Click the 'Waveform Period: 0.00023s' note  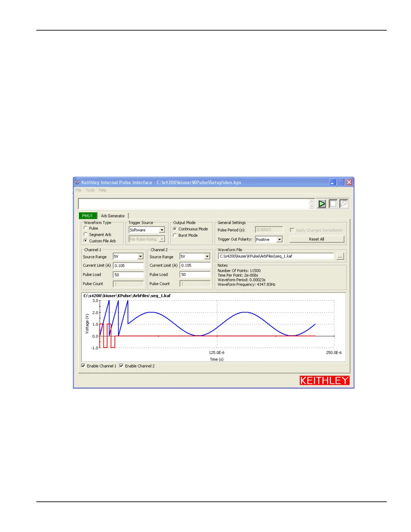[241, 280]
